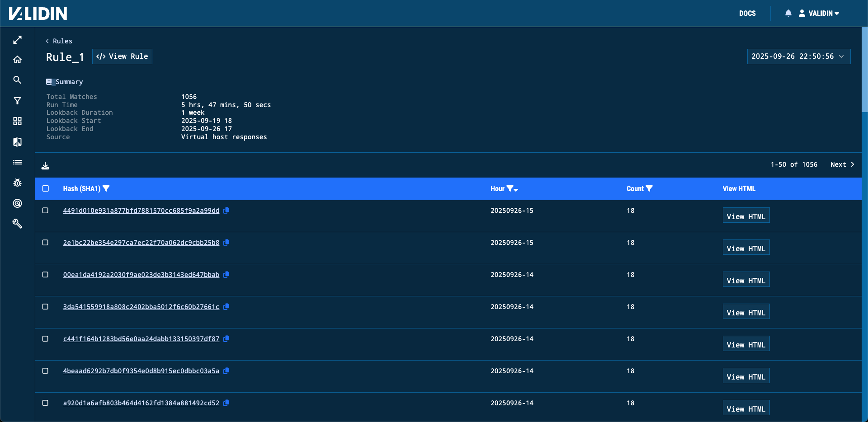Click the bug icon in sidebar
Viewport: 868px width, 422px height.
click(17, 183)
